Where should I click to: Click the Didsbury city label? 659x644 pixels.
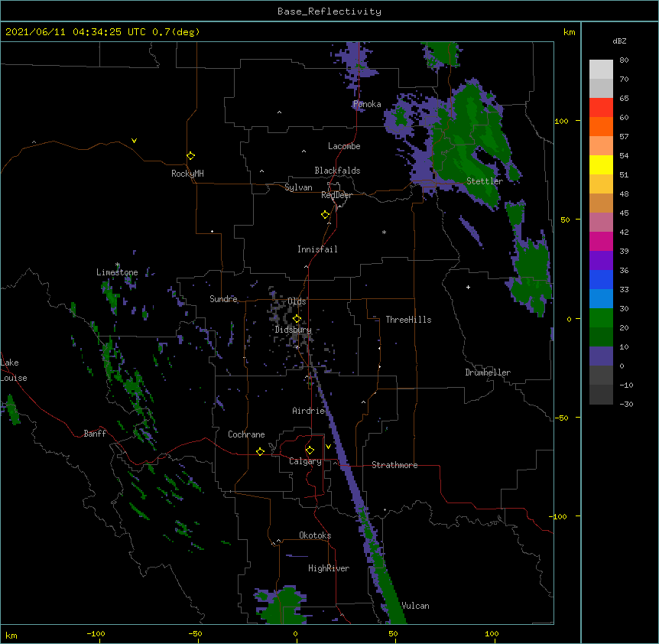[x=294, y=330]
